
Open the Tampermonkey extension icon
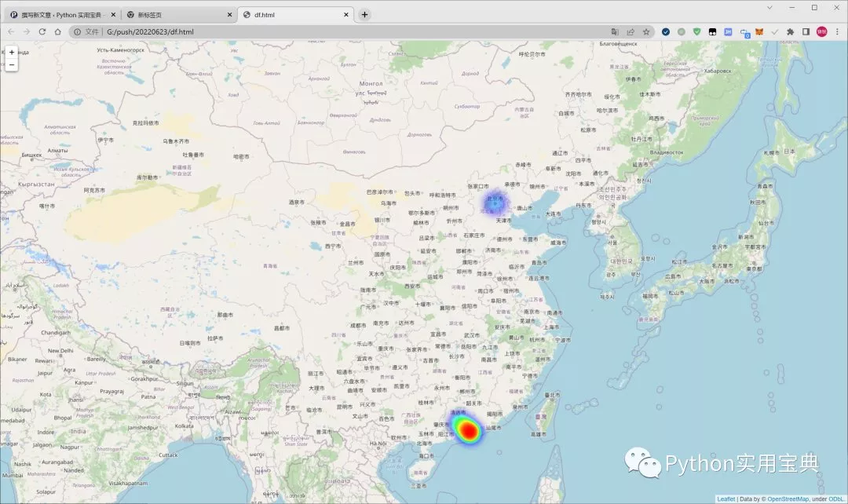click(x=713, y=32)
